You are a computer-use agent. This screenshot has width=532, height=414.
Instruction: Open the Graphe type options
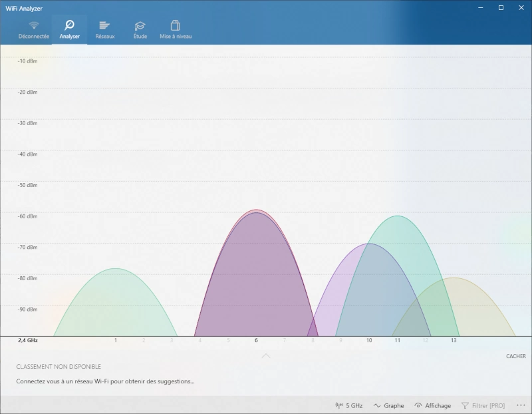pyautogui.click(x=389, y=405)
